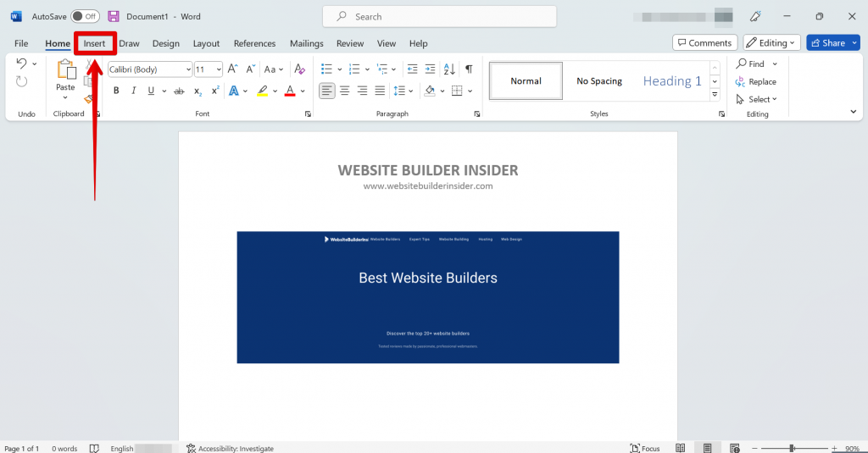Click multilevel list icon

(382, 69)
